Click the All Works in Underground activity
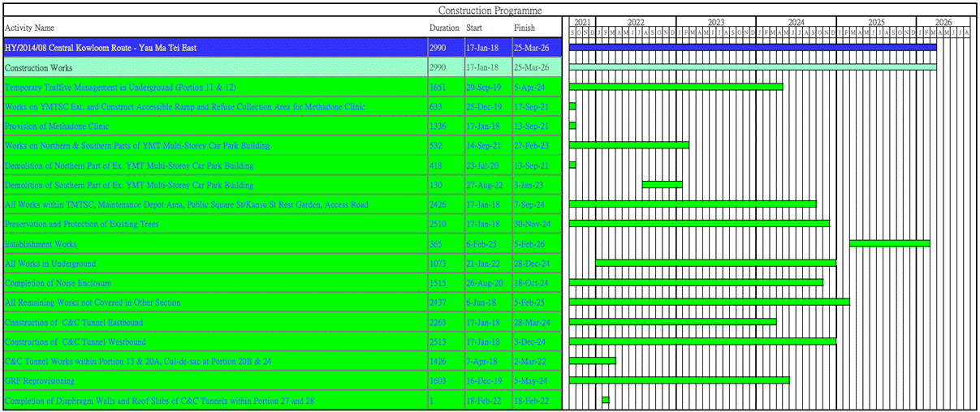The height and width of the screenshot is (412, 980). pos(50,264)
